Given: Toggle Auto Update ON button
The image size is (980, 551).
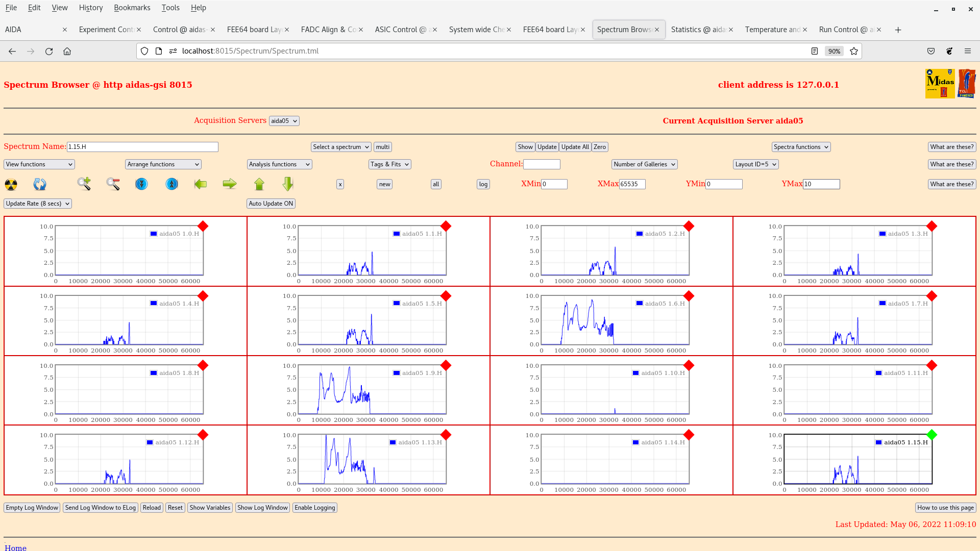Looking at the screenshot, I should point(271,204).
